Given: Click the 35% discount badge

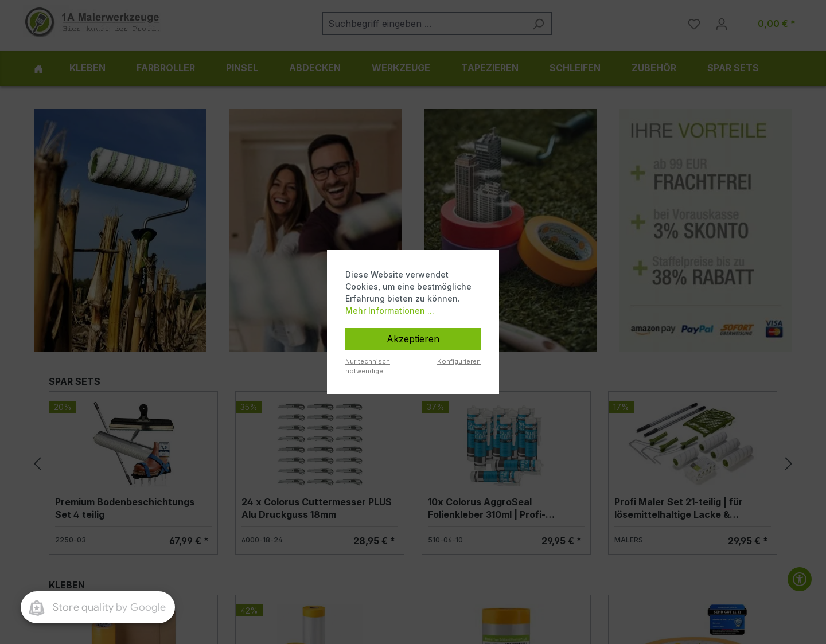Looking at the screenshot, I should 249,407.
